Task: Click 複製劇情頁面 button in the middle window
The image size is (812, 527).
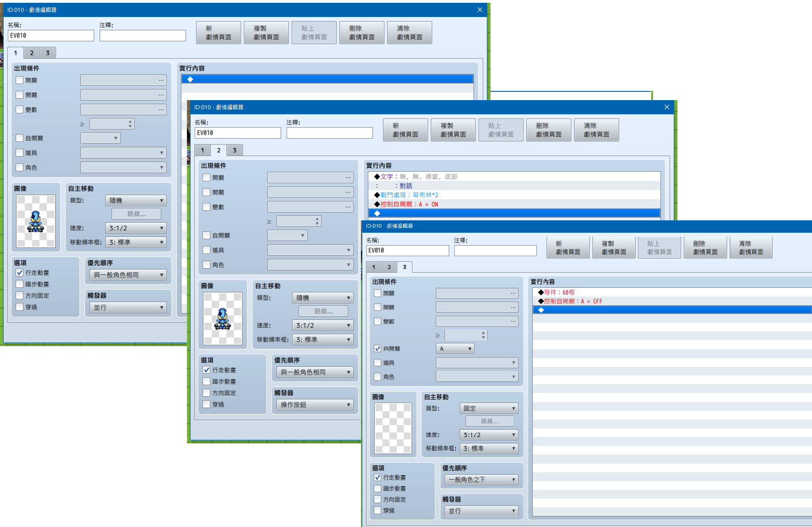Action: [453, 130]
